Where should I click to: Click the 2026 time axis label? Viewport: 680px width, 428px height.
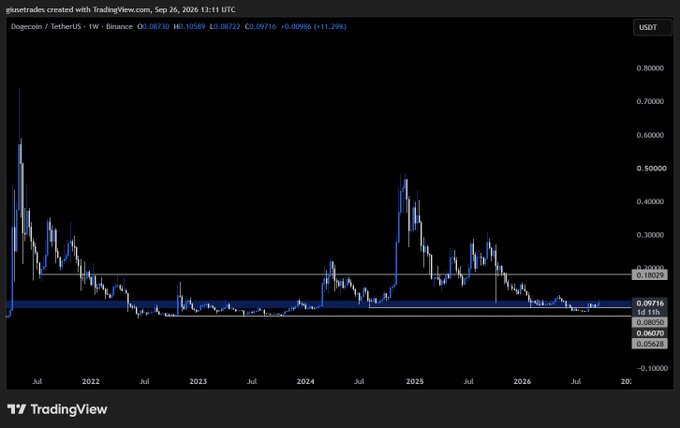click(522, 381)
